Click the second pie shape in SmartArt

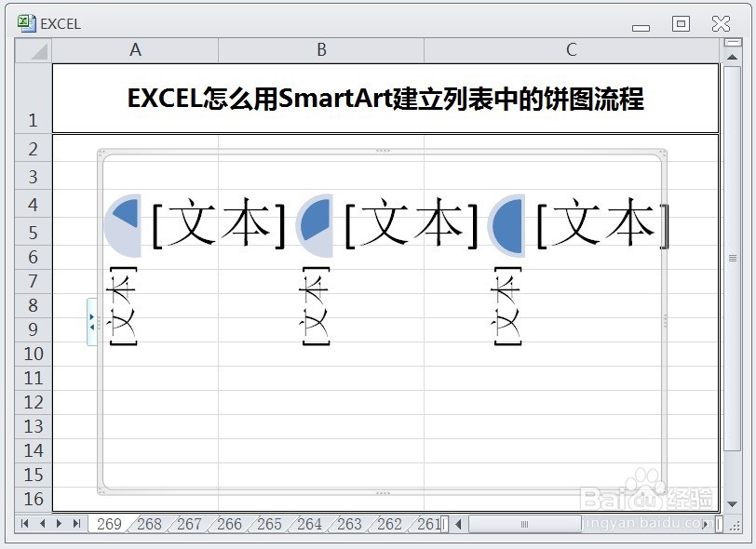point(315,225)
